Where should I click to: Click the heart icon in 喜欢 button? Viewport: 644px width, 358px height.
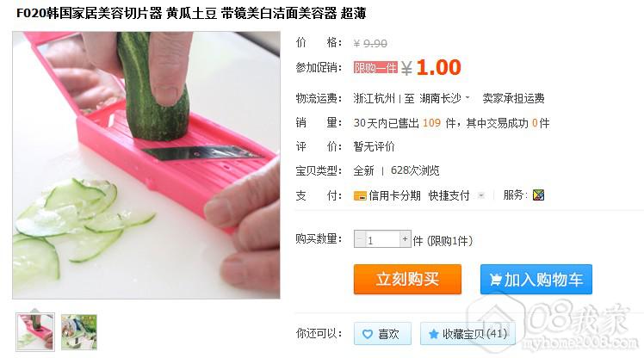(x=367, y=334)
